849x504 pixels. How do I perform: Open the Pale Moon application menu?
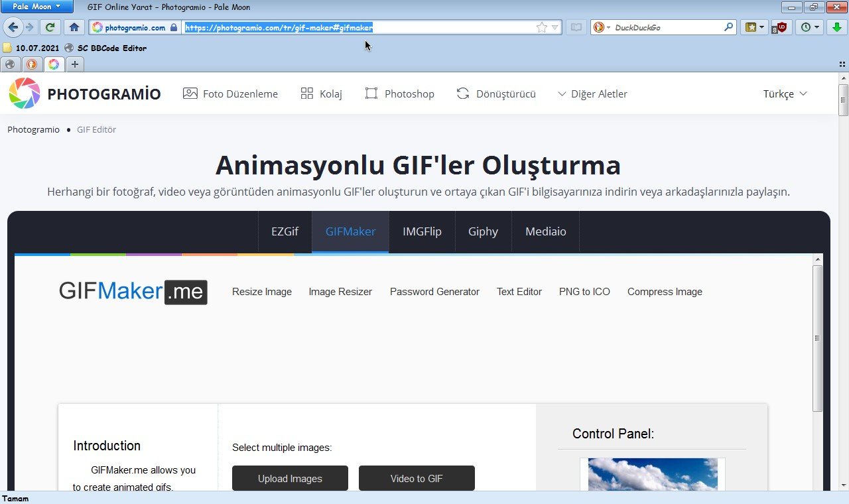(36, 7)
